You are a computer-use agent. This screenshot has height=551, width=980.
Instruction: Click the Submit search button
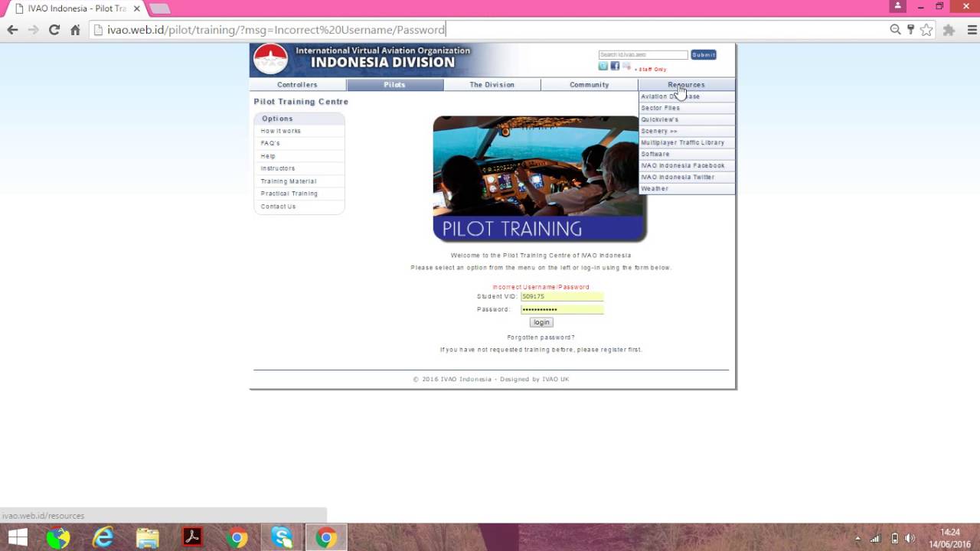[x=704, y=54]
